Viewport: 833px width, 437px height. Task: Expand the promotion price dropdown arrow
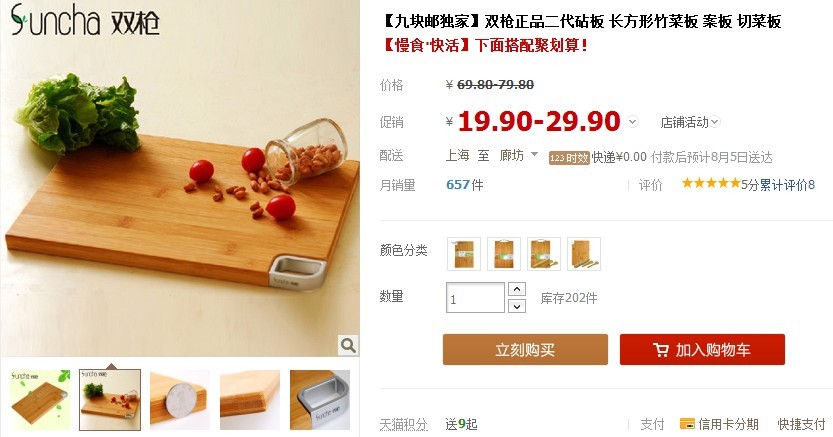tap(632, 122)
